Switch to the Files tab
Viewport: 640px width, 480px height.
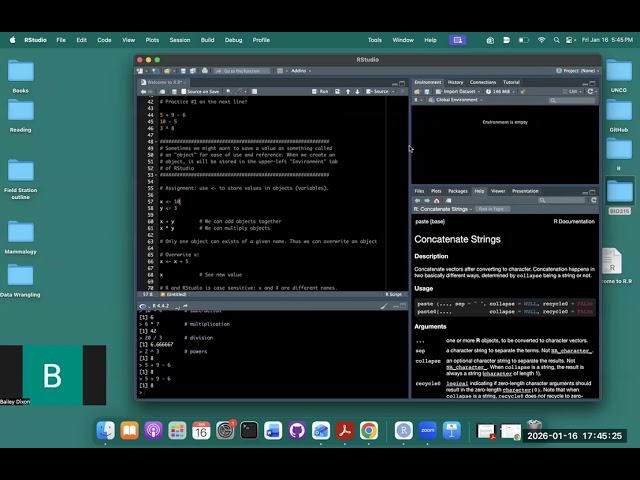point(419,191)
